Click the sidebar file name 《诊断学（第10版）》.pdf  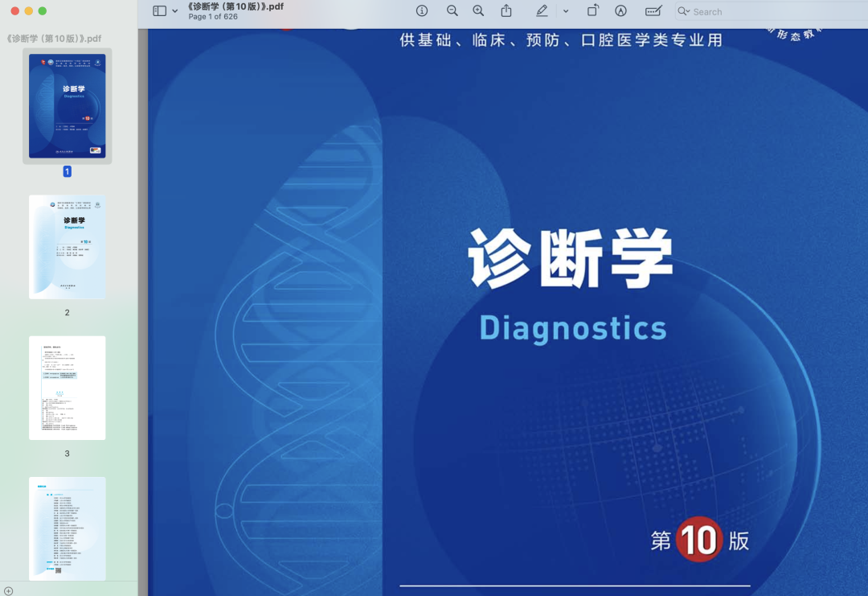coord(54,39)
